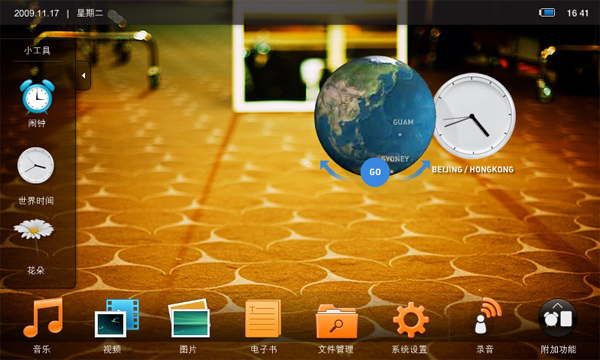Click the analog clock on desktop

pos(473,116)
